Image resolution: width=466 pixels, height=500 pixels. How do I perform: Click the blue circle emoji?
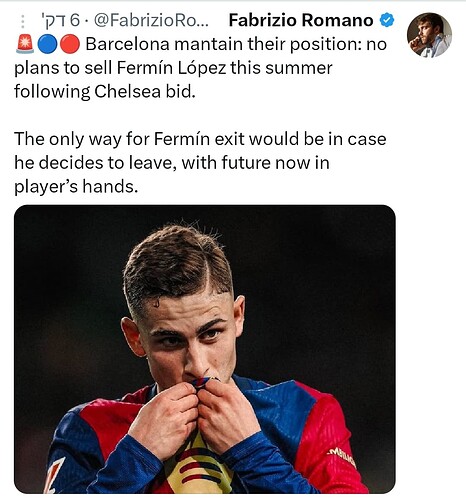point(47,44)
